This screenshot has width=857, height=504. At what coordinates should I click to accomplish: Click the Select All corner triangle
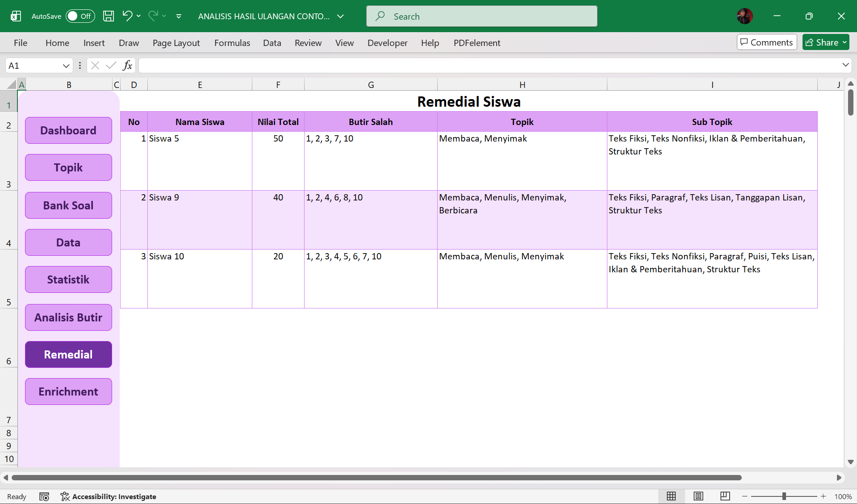(12, 84)
